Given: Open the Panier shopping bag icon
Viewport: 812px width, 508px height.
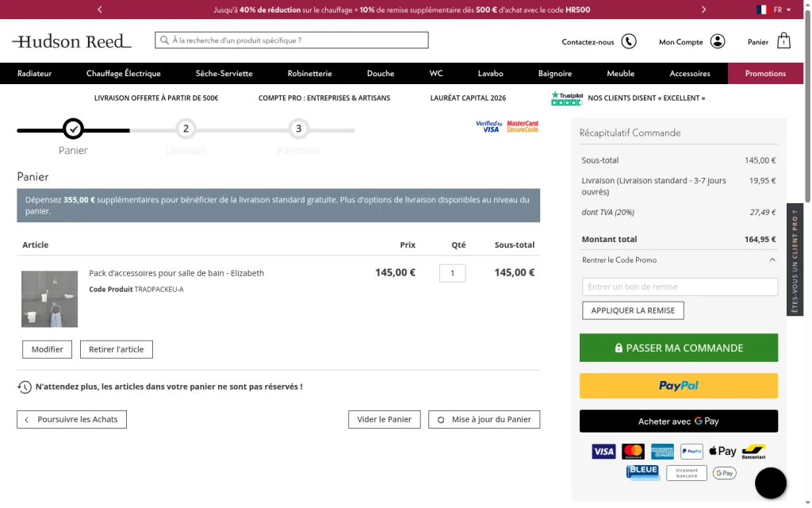Looking at the screenshot, I should pos(783,40).
